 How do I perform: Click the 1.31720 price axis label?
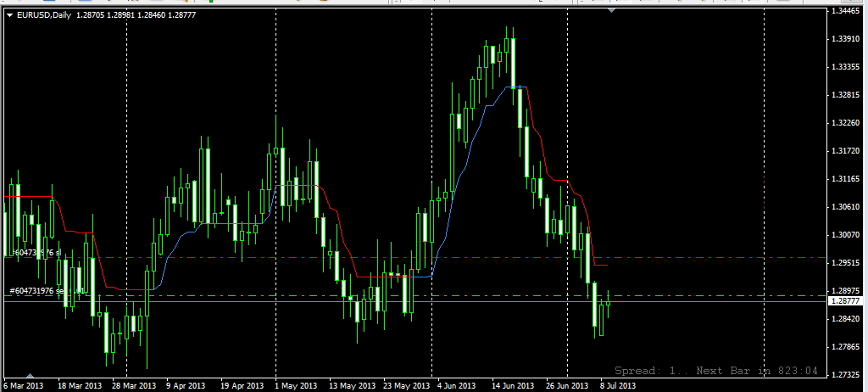(847, 151)
